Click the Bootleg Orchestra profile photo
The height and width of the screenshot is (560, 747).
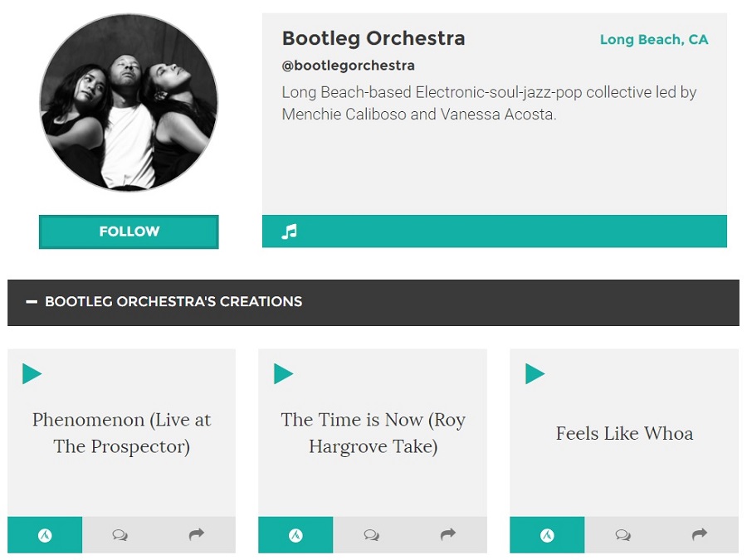point(129,102)
